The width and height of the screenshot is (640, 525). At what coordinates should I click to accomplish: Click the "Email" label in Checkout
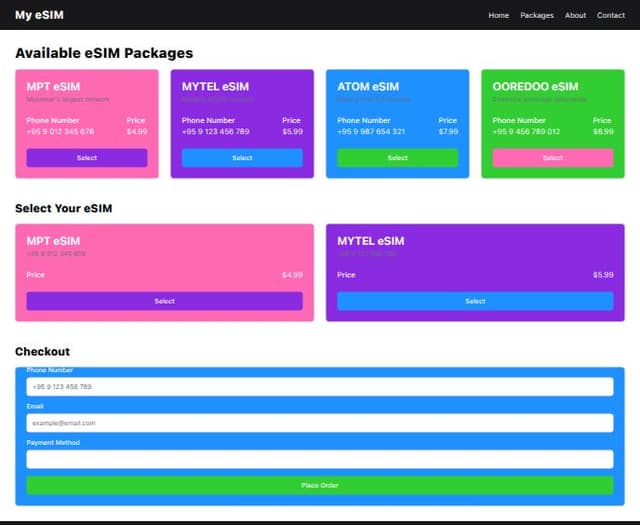coord(35,406)
